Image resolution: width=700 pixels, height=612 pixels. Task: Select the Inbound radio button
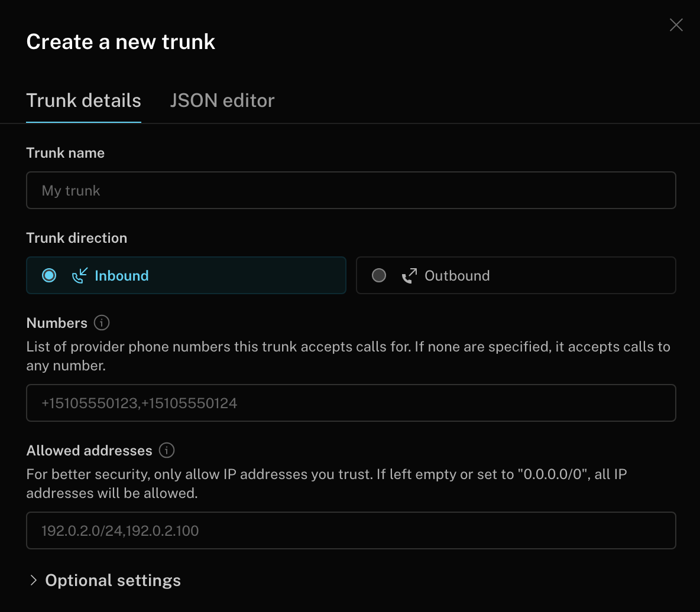(49, 275)
